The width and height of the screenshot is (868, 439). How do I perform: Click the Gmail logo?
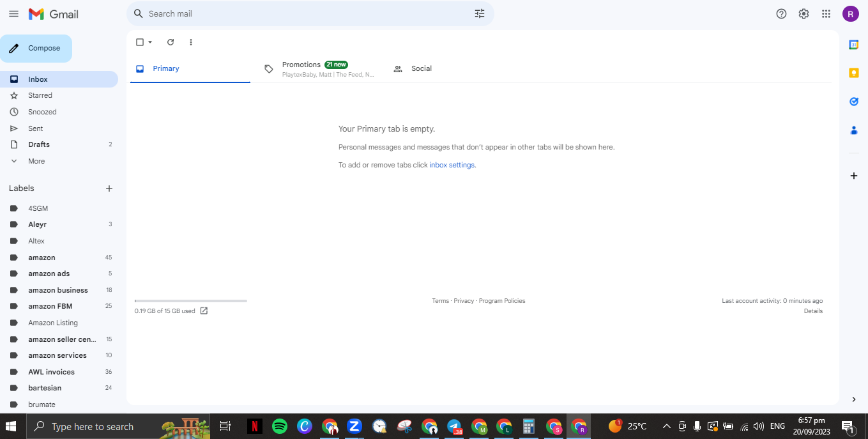click(53, 13)
